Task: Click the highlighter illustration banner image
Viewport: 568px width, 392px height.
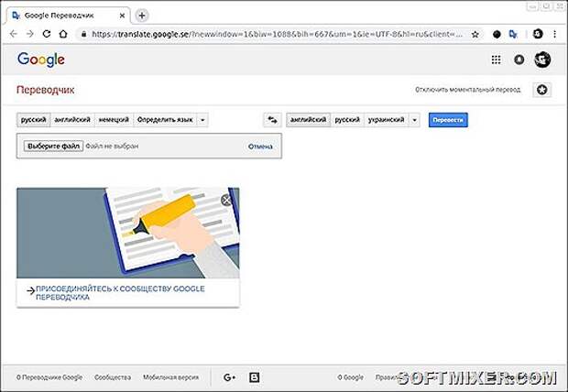Action: 128,233
